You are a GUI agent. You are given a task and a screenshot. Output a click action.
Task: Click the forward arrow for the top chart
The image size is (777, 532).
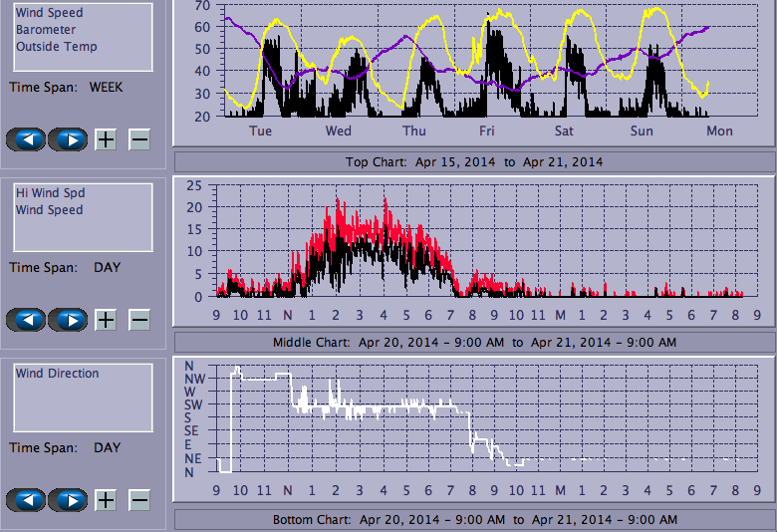click(68, 139)
